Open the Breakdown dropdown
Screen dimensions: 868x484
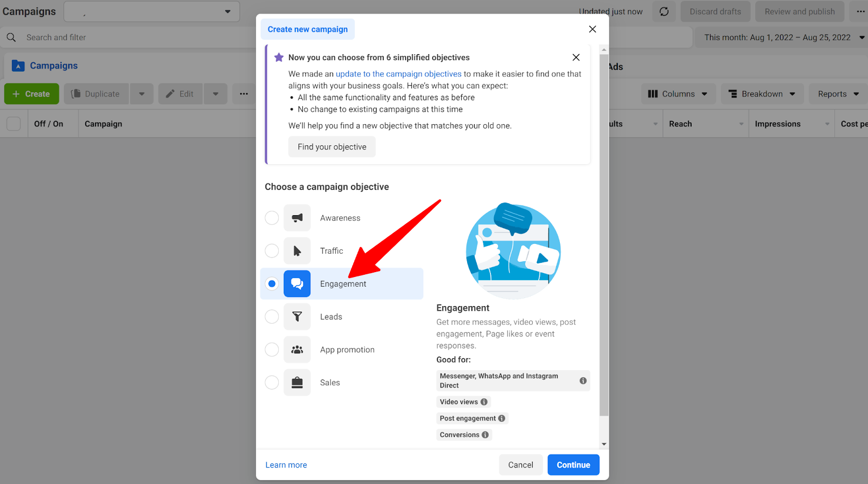click(762, 94)
